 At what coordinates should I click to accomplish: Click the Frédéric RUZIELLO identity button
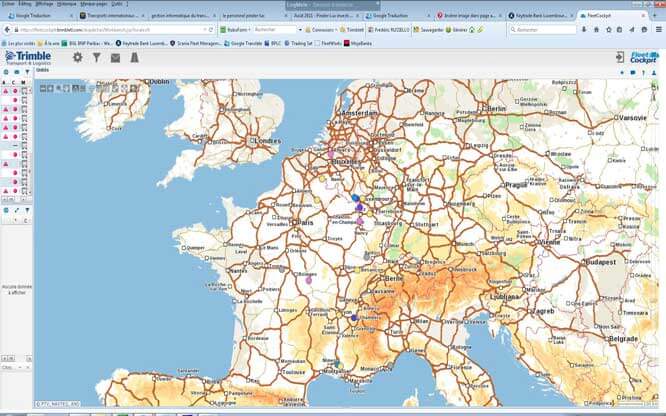tap(389, 30)
